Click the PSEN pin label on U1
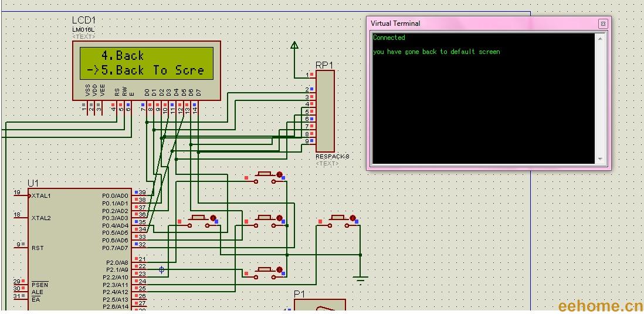 [x=39, y=285]
